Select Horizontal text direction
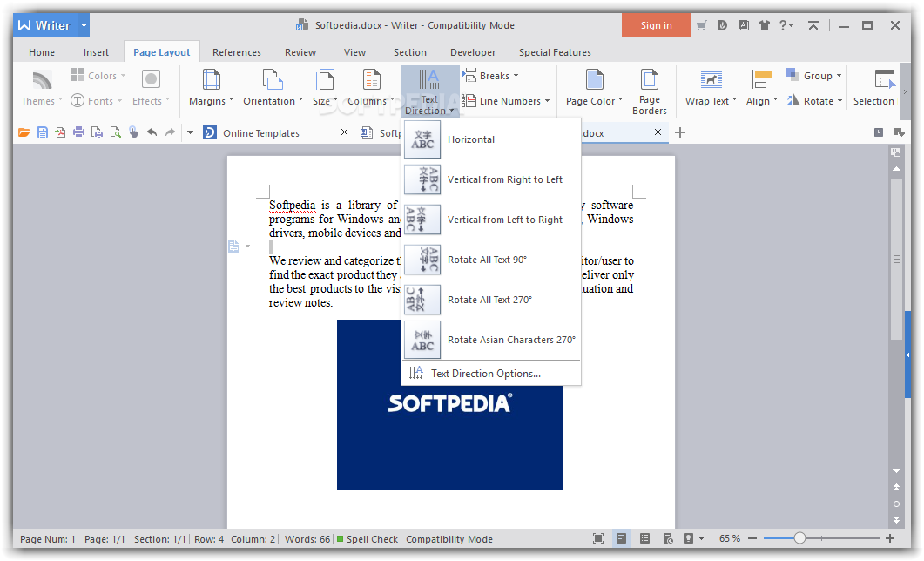 point(491,139)
